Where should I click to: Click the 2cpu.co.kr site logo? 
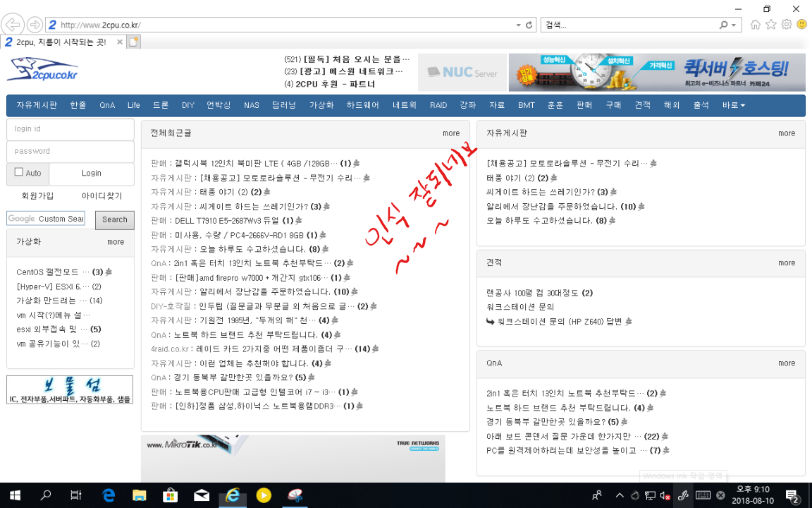point(42,69)
